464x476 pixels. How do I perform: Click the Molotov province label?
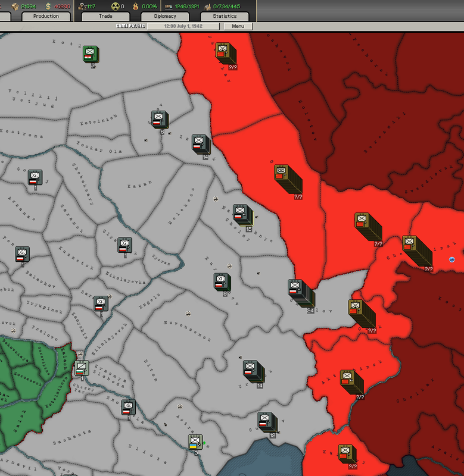coord(307,121)
